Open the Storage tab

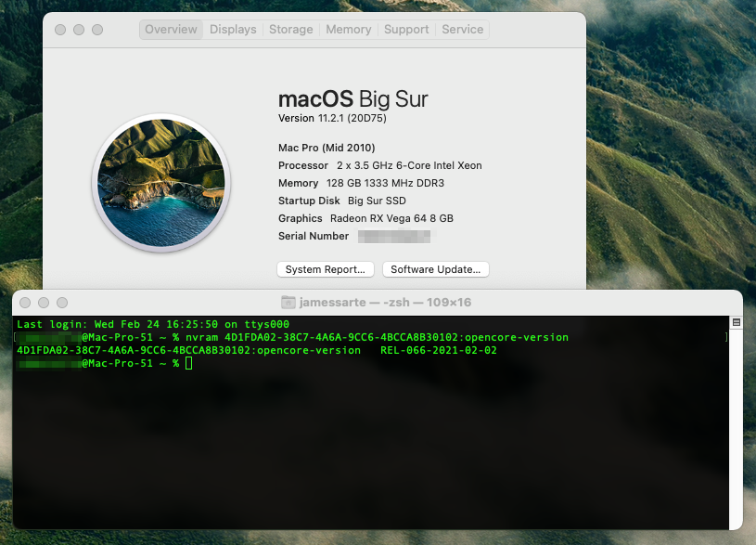290,30
